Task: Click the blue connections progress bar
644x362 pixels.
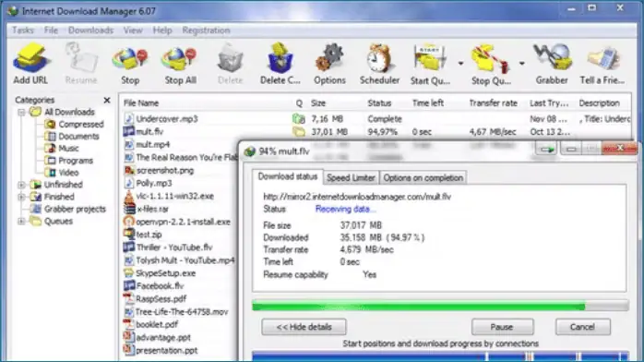Action: [x=440, y=356]
